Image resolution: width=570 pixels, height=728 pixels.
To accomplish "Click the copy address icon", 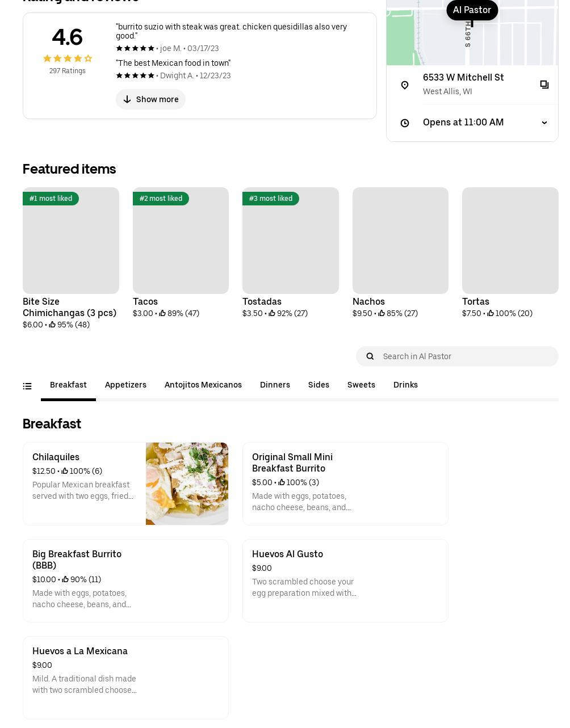I will click(544, 85).
